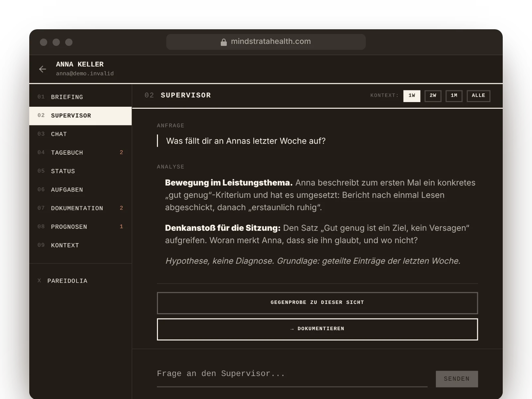This screenshot has height=399, width=532.
Task: Click the 'KONTEXT:' label beside range buttons
Action: tap(384, 95)
